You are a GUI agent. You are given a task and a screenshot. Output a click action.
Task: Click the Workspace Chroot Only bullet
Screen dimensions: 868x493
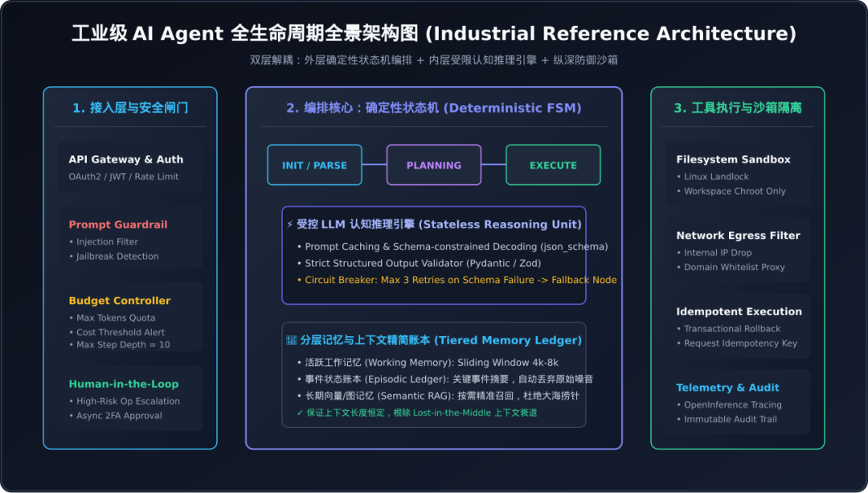coord(731,191)
